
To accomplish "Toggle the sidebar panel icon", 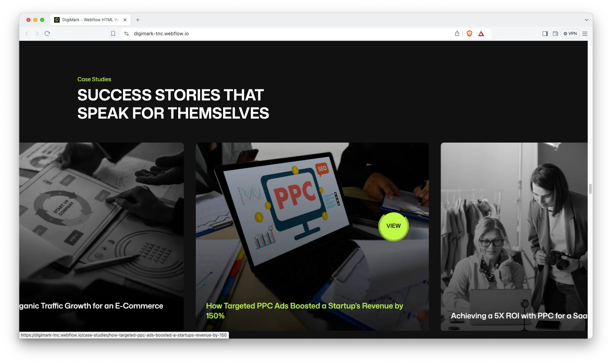I will point(545,34).
